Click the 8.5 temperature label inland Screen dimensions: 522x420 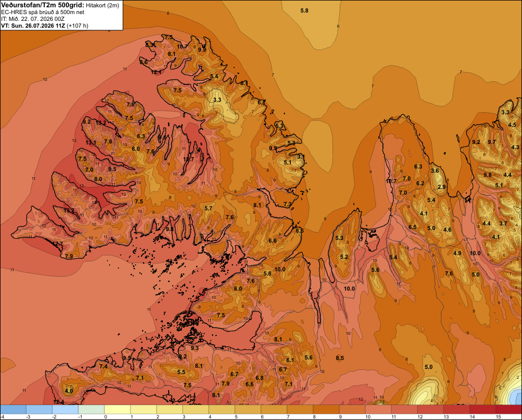[340, 358]
